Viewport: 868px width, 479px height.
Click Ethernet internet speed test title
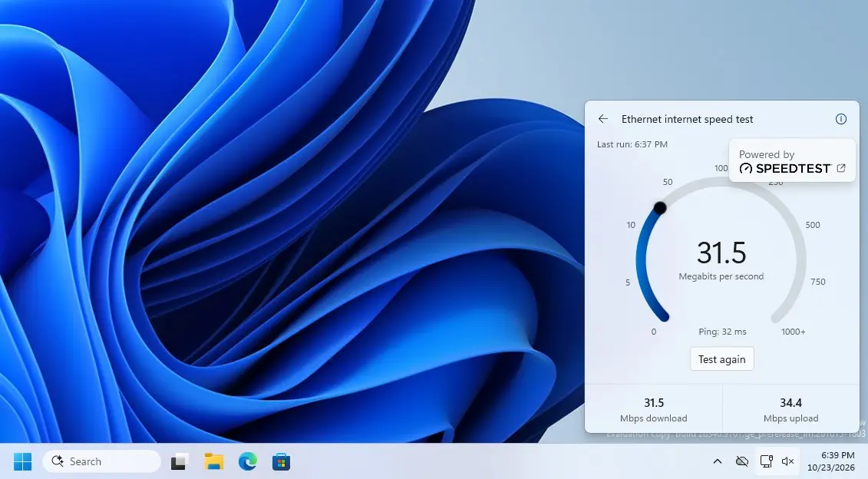click(687, 119)
